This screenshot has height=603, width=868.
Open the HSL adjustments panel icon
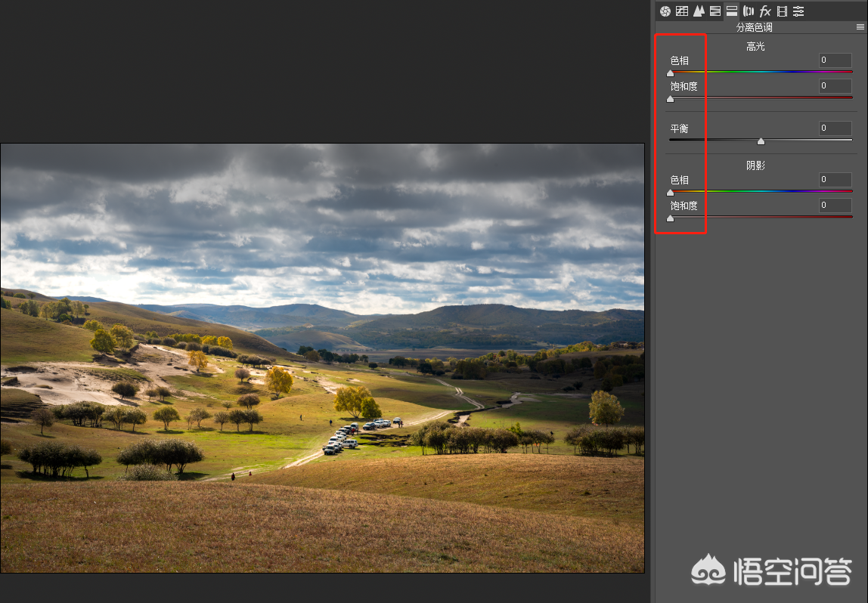click(715, 11)
